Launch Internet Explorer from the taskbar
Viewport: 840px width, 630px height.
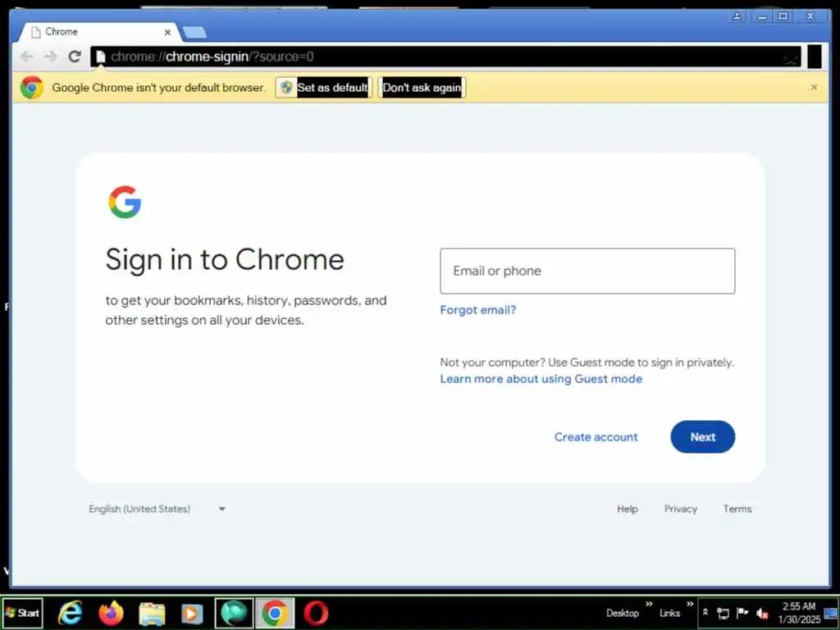71,613
